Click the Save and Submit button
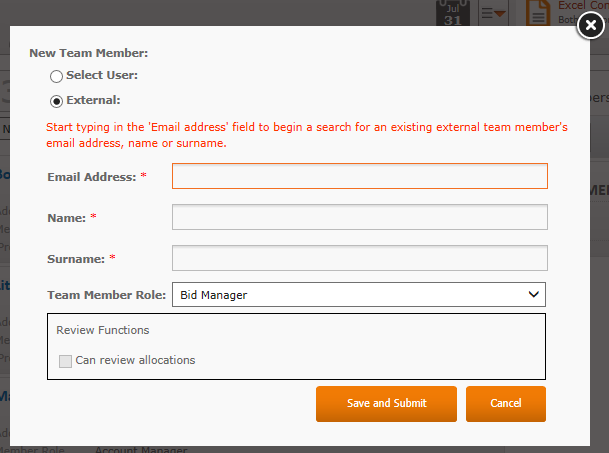 coord(386,404)
